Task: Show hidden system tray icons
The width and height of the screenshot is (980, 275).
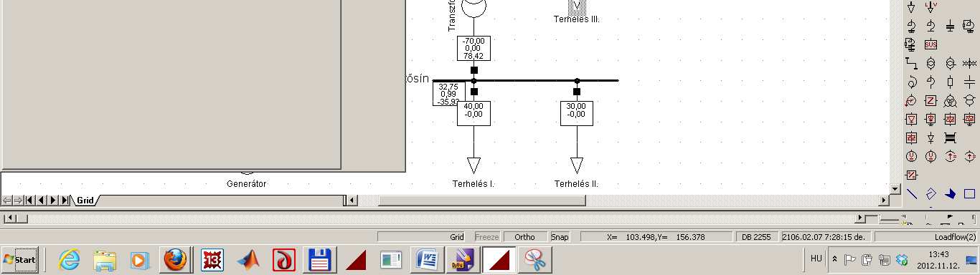Action: 834,259
